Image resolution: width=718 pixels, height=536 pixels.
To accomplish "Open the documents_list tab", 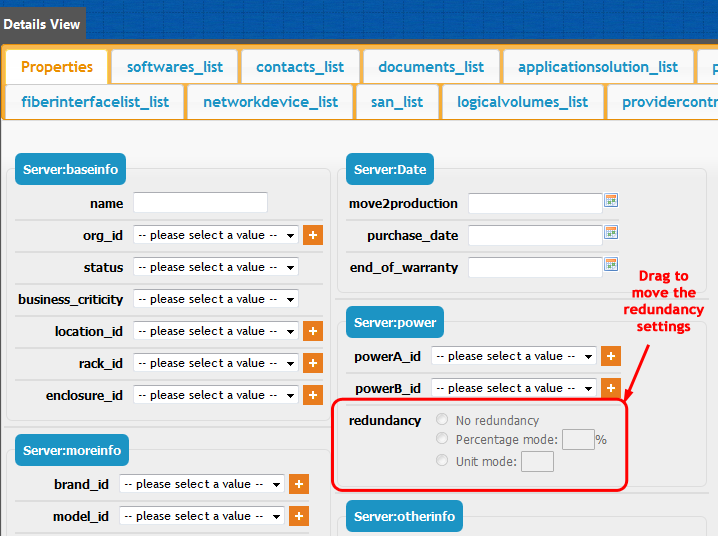I will (x=431, y=67).
